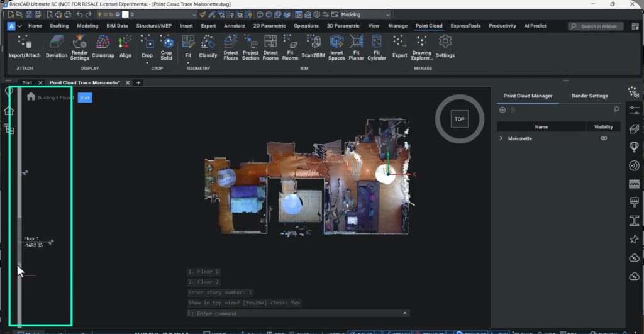Expand the Fit tool dropdown arrow
This screenshot has height=334, width=644.
pyautogui.click(x=188, y=63)
